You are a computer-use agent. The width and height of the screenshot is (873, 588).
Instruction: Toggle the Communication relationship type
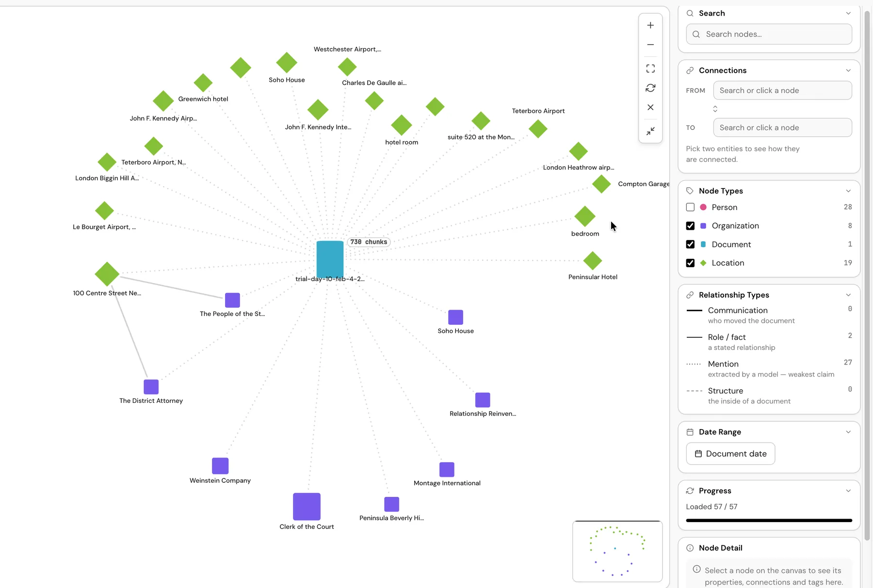coord(769,315)
